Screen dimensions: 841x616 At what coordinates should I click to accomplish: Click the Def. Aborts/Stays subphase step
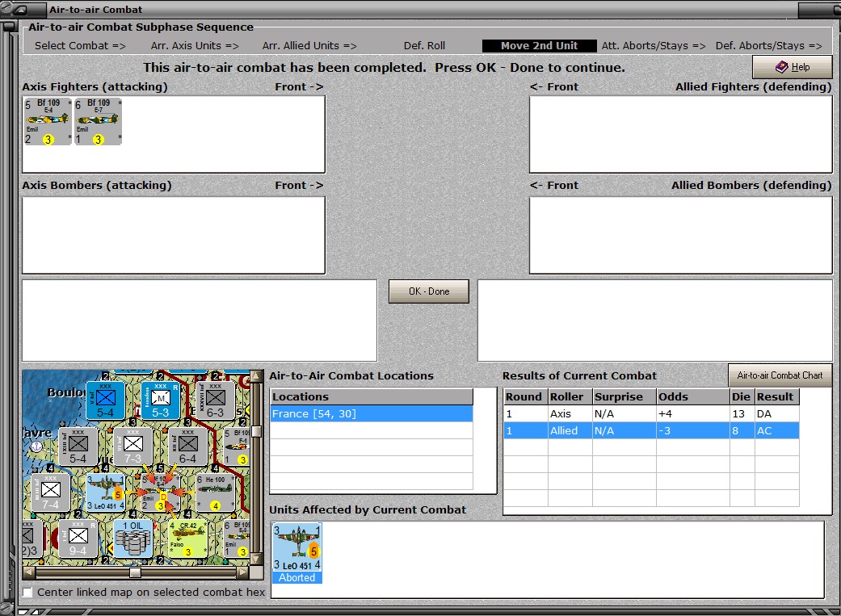pyautogui.click(x=768, y=45)
